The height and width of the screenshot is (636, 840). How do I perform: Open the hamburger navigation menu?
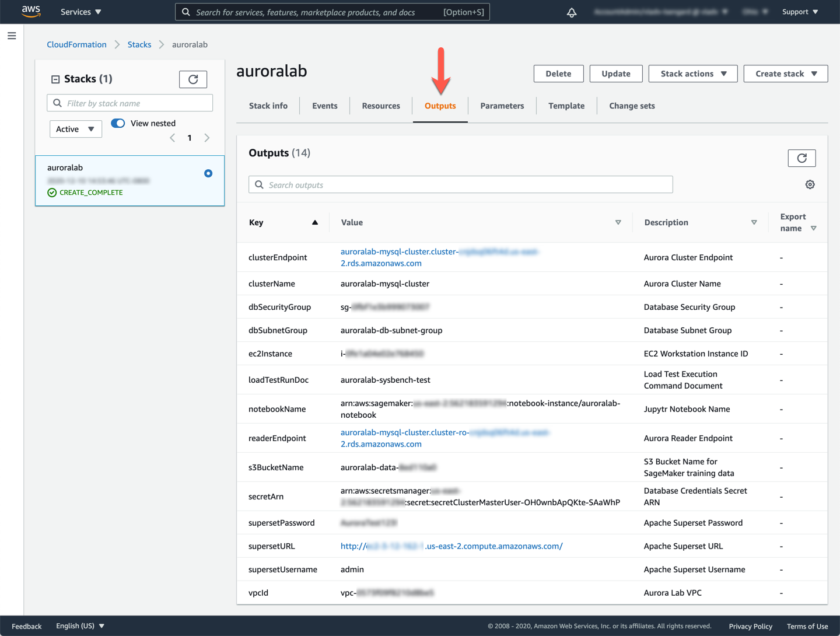coord(12,36)
